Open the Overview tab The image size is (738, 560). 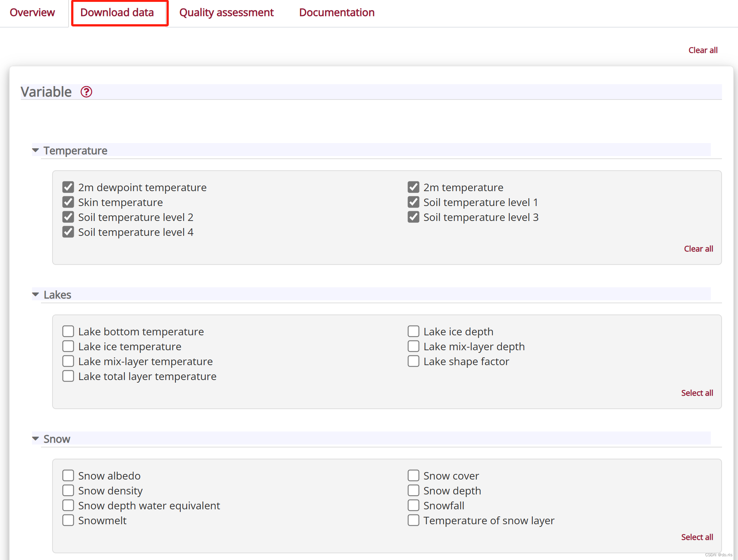click(x=32, y=12)
